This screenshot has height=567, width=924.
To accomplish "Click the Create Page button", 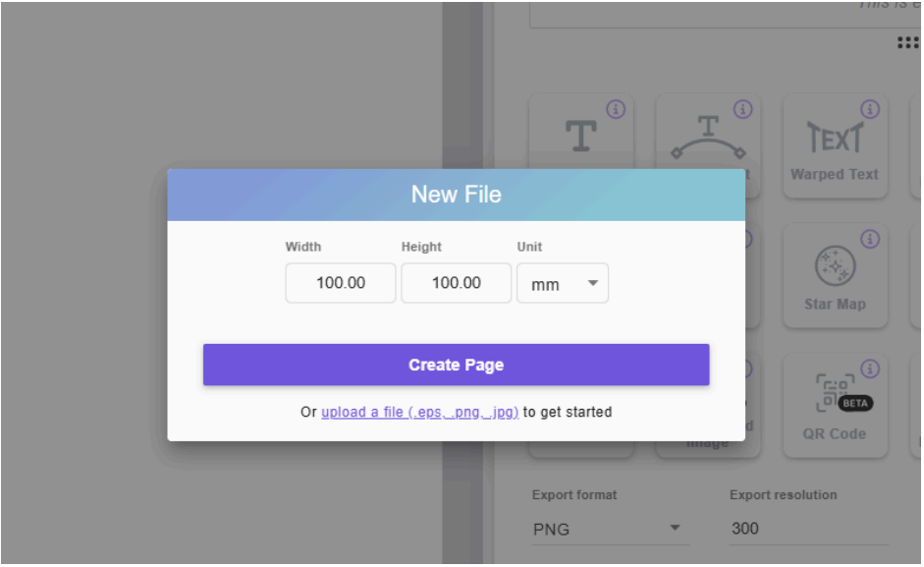I will (456, 365).
